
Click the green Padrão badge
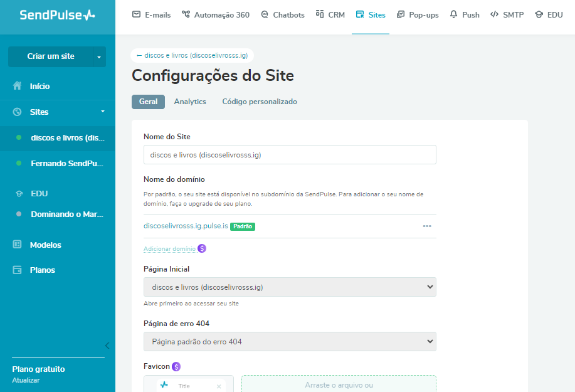tap(243, 226)
